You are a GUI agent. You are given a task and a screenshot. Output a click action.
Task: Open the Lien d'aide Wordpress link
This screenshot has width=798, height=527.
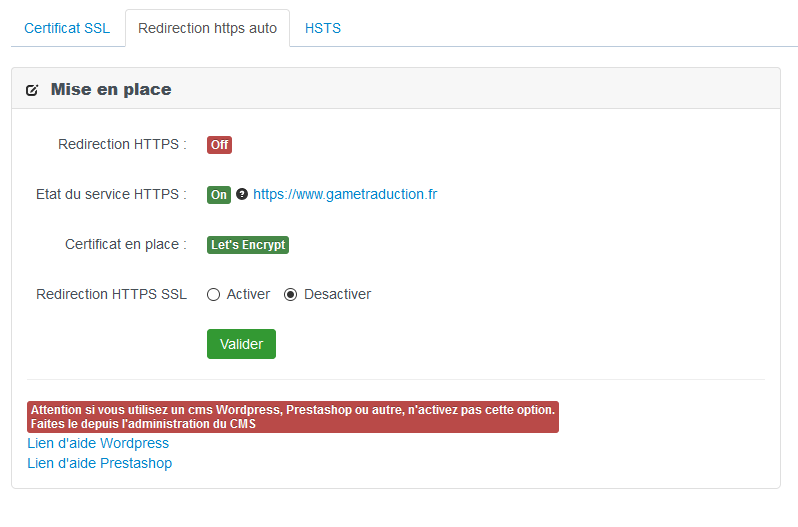pos(98,443)
